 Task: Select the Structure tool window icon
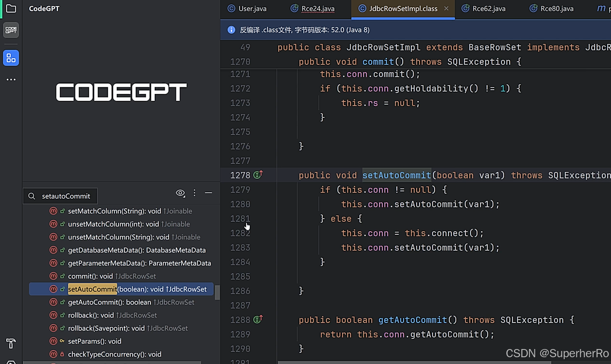click(x=11, y=58)
